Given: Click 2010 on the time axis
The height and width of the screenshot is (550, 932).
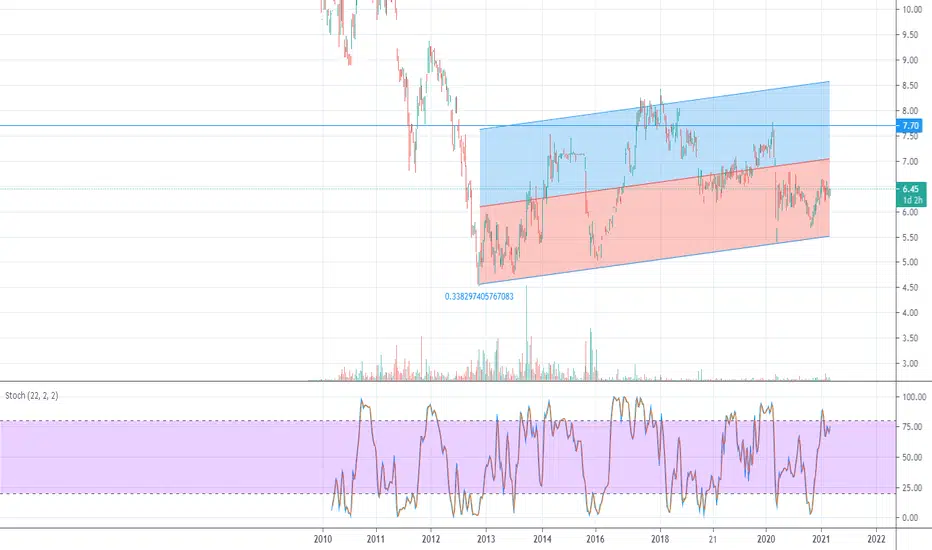Looking at the screenshot, I should point(323,539).
